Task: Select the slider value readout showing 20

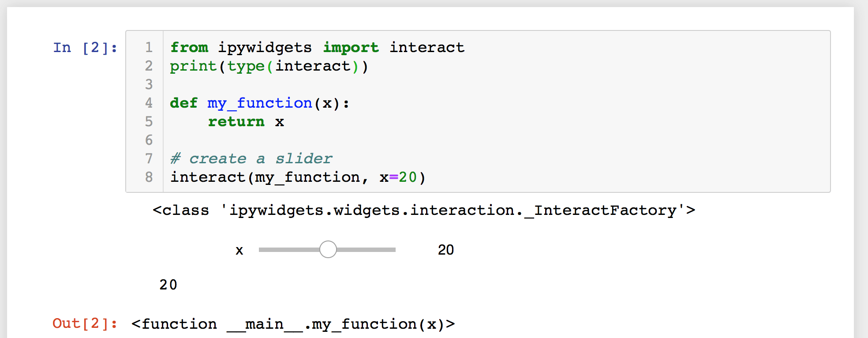Action: pos(445,250)
